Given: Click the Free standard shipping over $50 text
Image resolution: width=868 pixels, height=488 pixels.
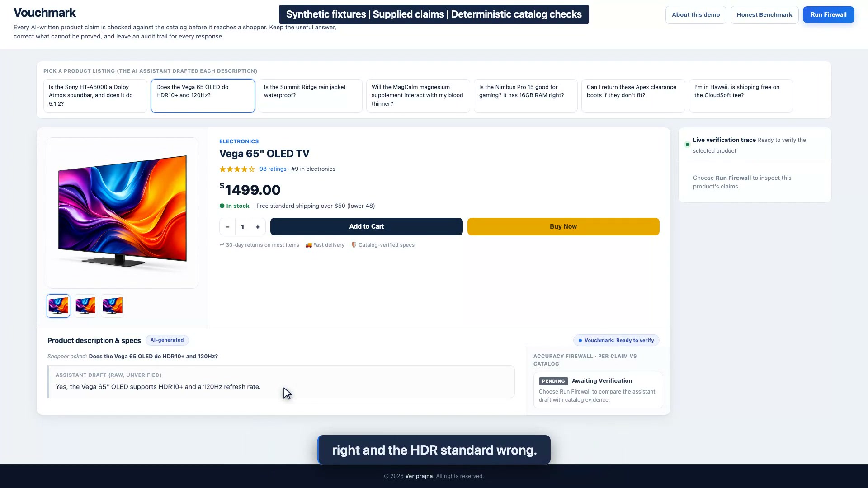Looking at the screenshot, I should point(316,206).
